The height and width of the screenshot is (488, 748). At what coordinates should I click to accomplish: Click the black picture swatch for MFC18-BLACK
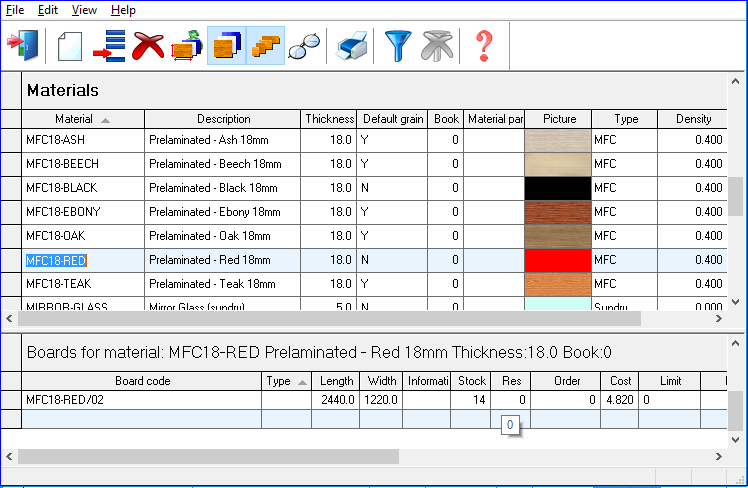pos(558,188)
